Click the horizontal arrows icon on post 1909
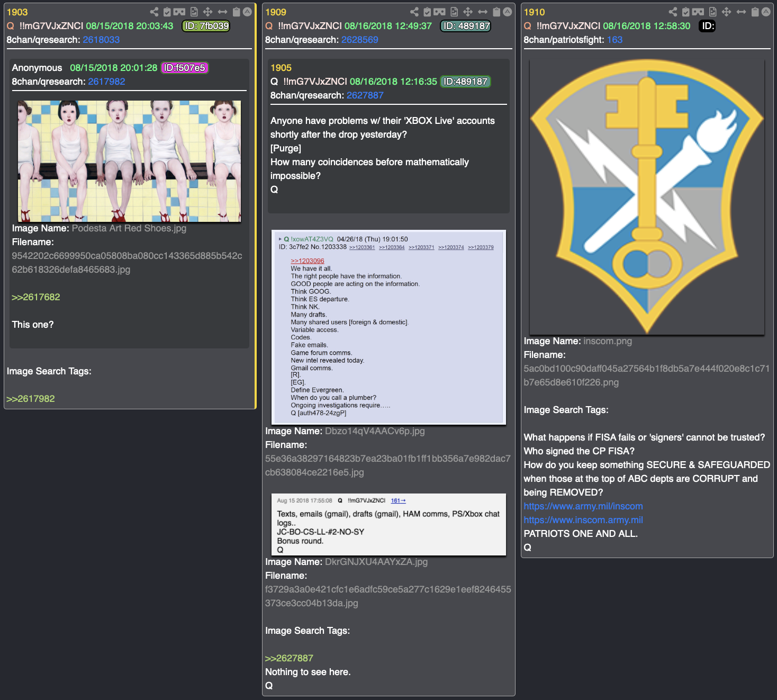 483,12
